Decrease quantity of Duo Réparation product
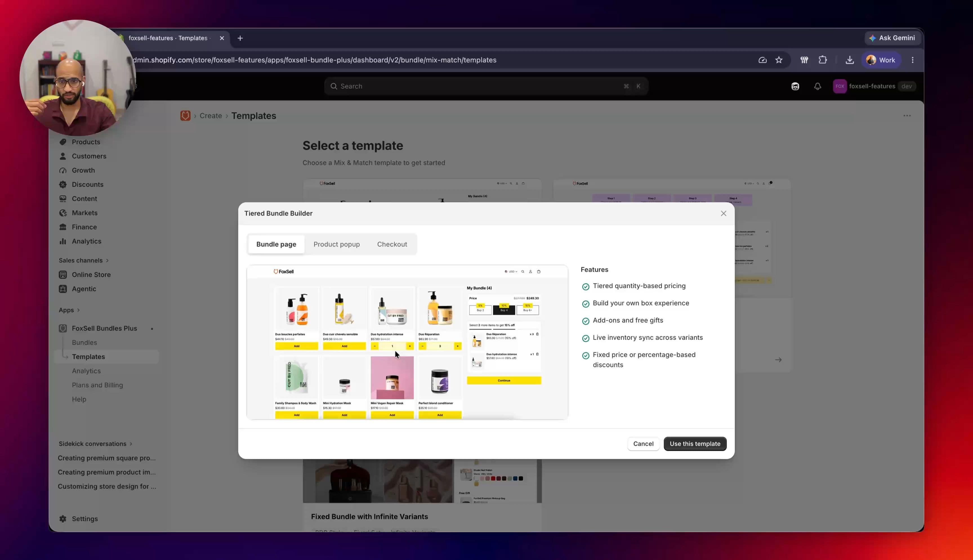The height and width of the screenshot is (560, 973). 422,346
